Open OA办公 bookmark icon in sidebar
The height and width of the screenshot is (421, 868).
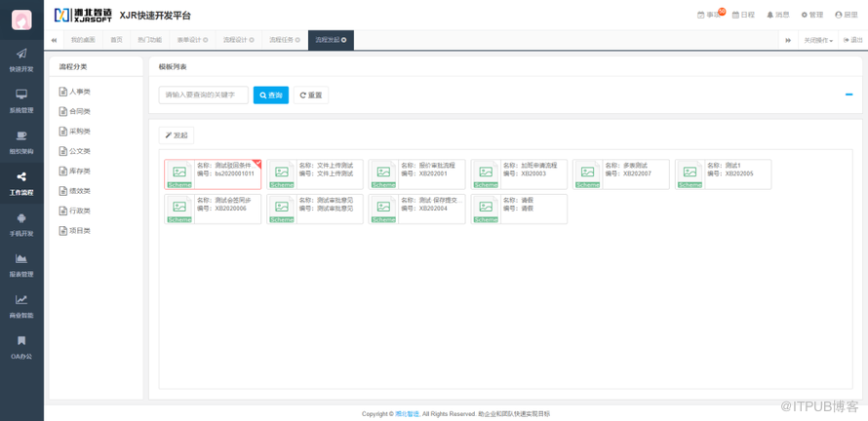(21, 340)
